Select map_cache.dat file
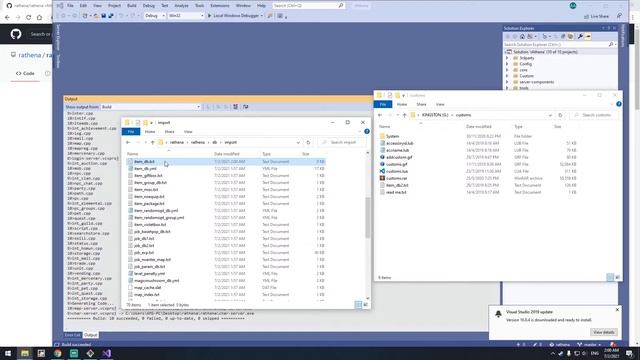Image resolution: width=640 pixels, height=360 pixels. tap(226, 287)
